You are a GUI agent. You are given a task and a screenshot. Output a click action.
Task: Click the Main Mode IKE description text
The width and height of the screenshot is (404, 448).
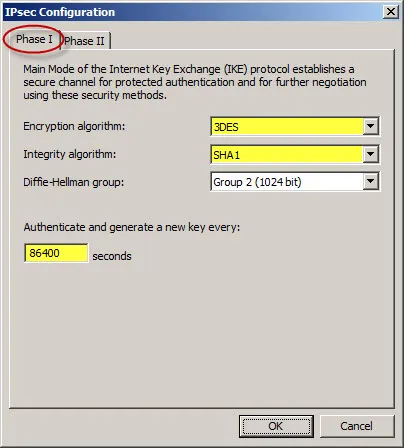pos(195,82)
